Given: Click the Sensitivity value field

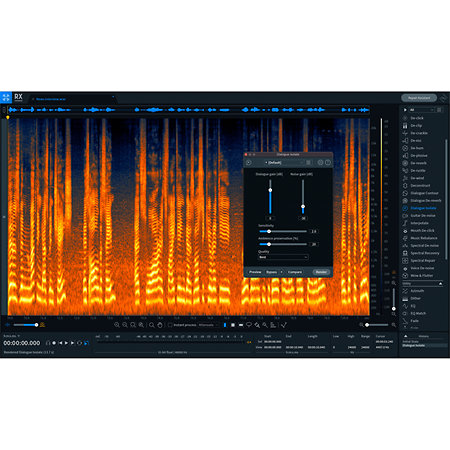Looking at the screenshot, I should pyautogui.click(x=314, y=231).
